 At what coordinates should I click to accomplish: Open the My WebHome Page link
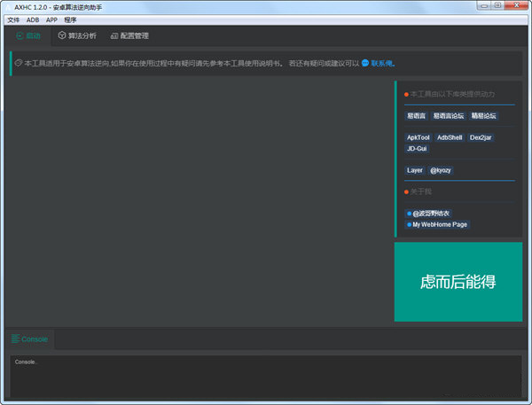point(440,224)
